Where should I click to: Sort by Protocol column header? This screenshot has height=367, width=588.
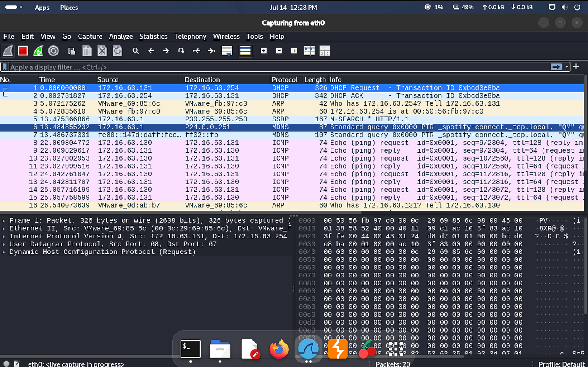(x=287, y=79)
